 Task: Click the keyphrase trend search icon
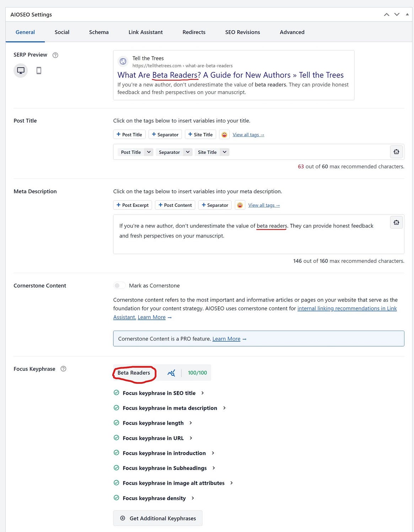click(171, 373)
